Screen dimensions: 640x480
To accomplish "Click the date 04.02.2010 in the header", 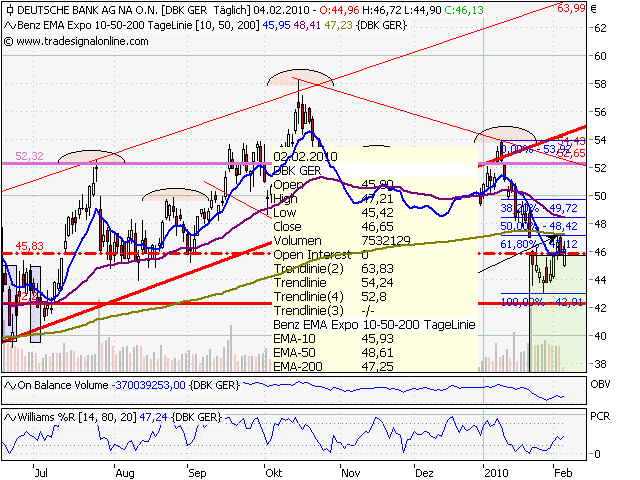I will (281, 10).
